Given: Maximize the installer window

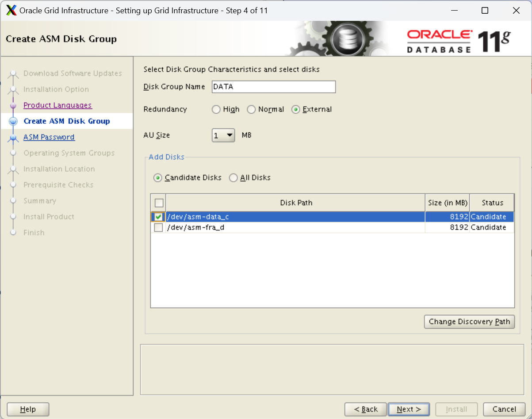Looking at the screenshot, I should click(x=485, y=11).
